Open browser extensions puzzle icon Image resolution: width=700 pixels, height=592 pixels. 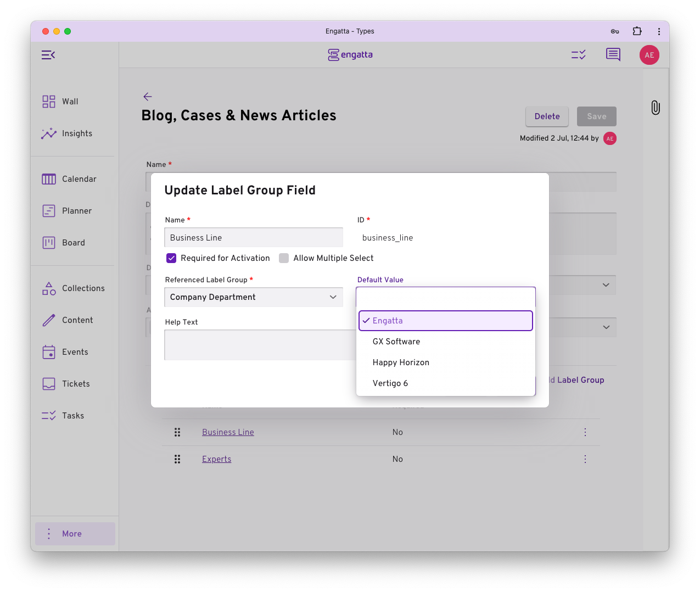pos(637,31)
